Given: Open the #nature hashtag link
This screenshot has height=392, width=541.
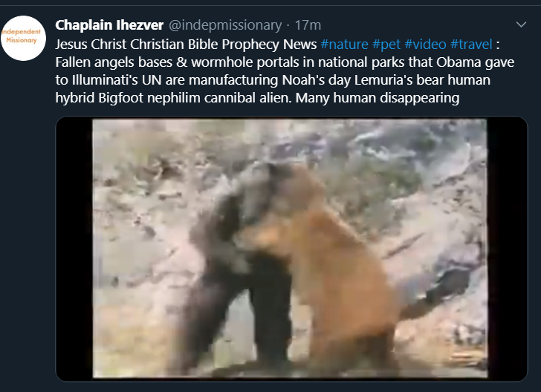Looking at the screenshot, I should pos(344,44).
